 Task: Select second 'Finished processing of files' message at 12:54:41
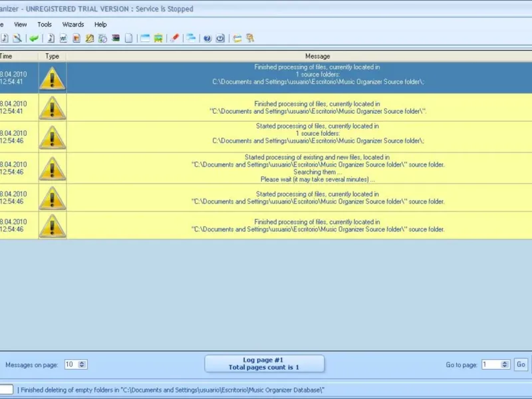[266, 107]
